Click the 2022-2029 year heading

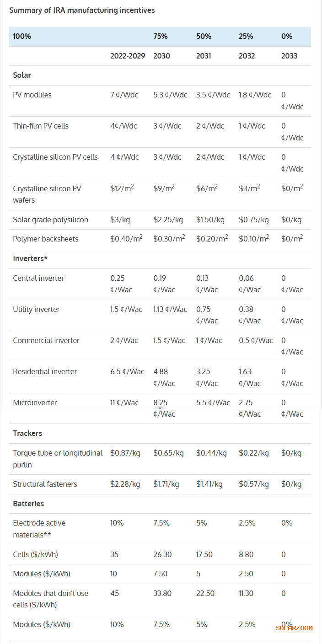pos(128,56)
